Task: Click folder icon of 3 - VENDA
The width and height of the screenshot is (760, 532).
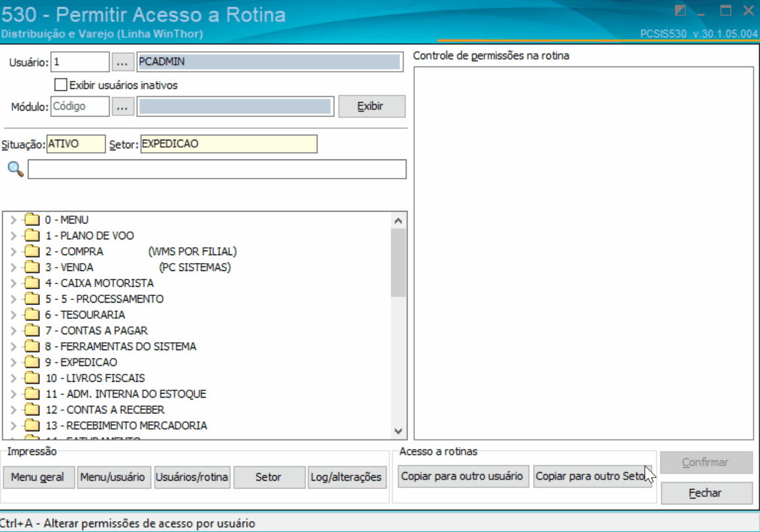Action: 32,267
